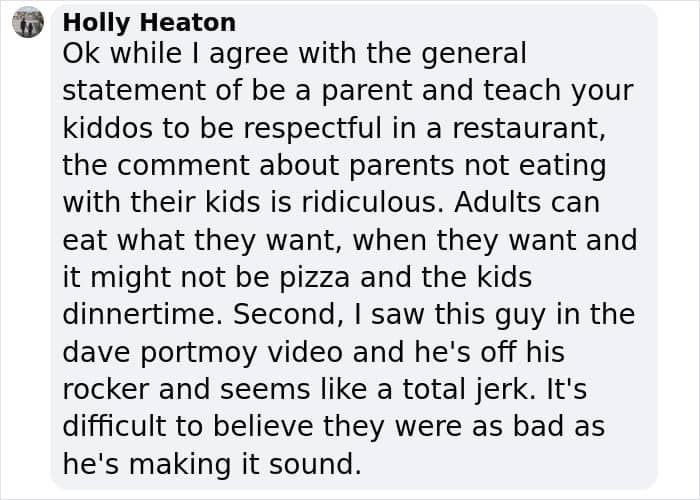Click the phrase "Adults can" in comment
The image size is (700, 500).
coord(527,203)
